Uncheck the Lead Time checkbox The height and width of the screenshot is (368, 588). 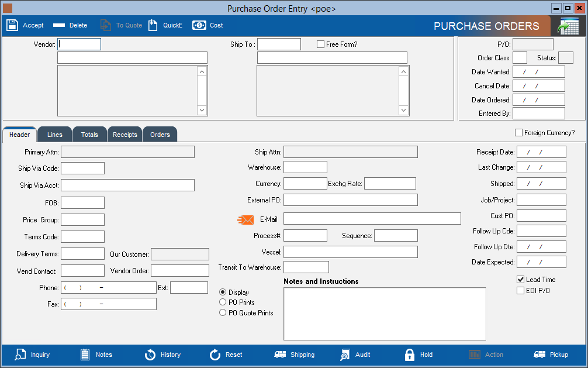coord(520,279)
